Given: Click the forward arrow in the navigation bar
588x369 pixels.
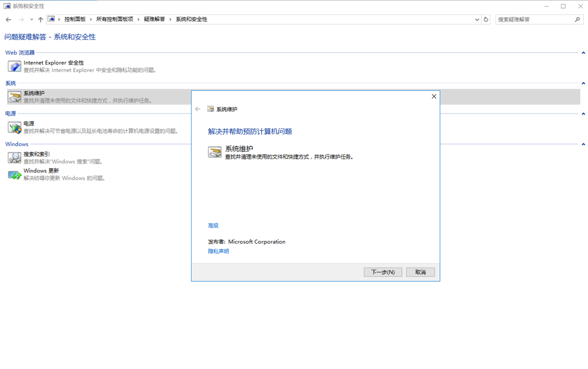Looking at the screenshot, I should (x=21, y=20).
